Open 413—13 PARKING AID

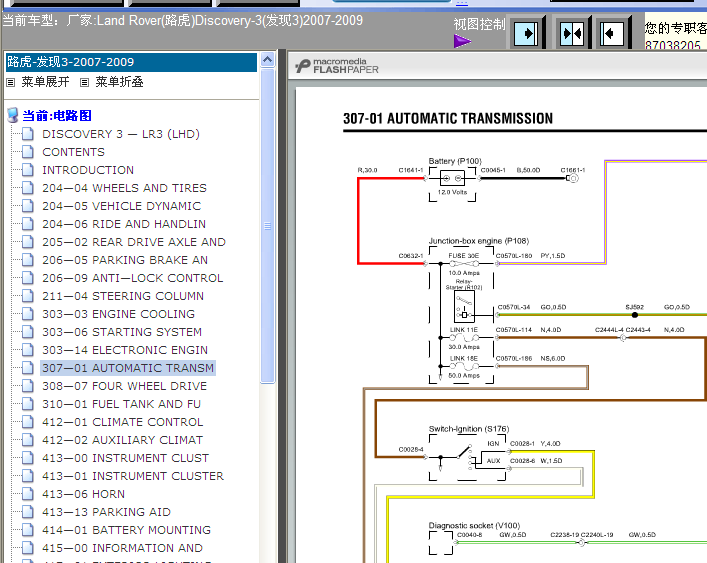tap(106, 512)
